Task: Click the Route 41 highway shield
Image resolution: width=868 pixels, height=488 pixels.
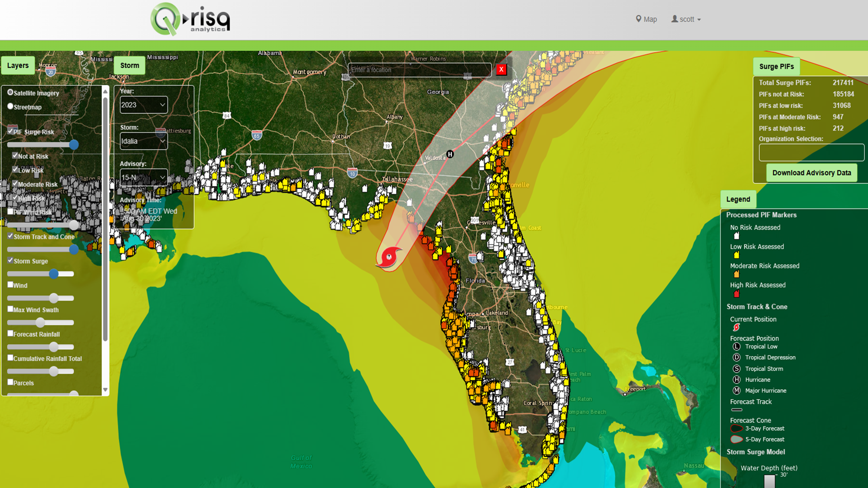Action: pos(522,430)
